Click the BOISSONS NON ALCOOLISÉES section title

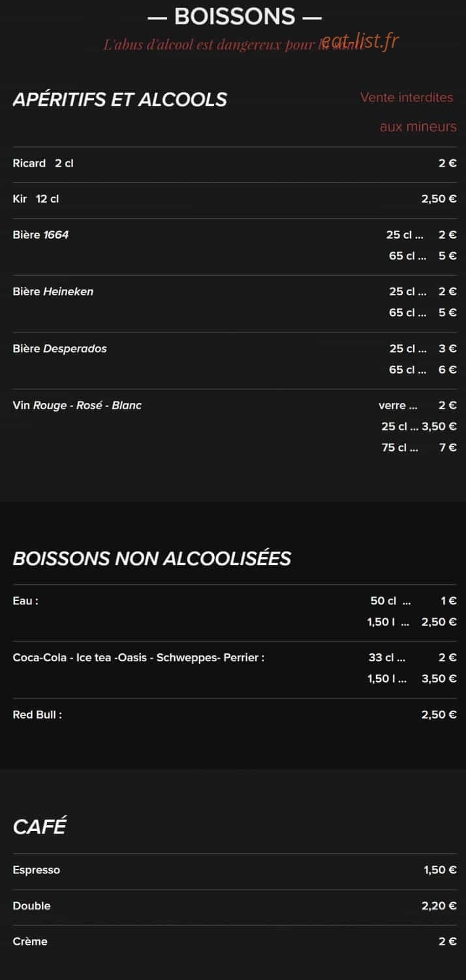[x=152, y=559]
